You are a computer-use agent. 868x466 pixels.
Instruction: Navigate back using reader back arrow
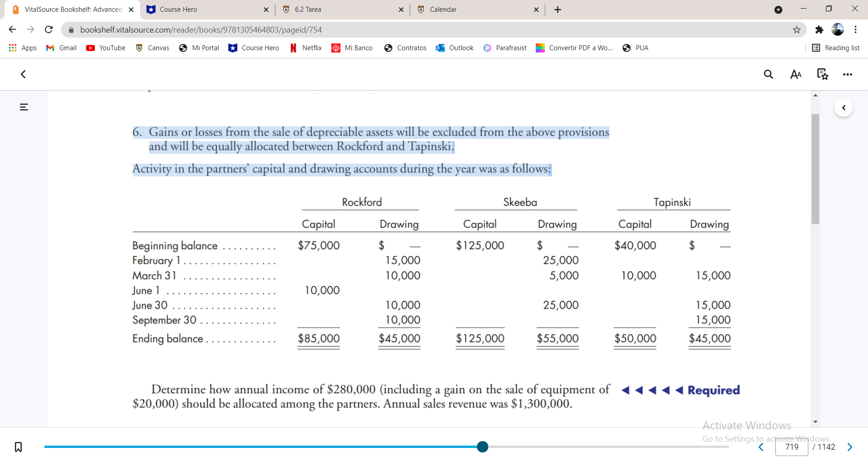(23, 74)
